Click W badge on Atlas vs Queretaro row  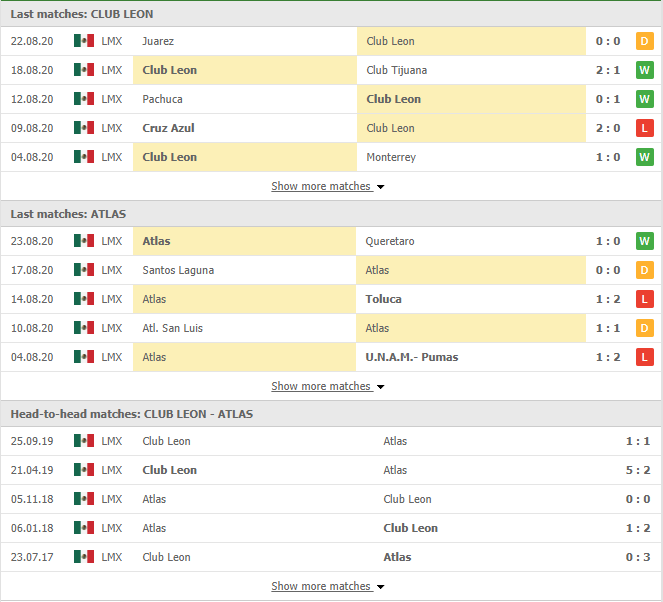coord(645,241)
